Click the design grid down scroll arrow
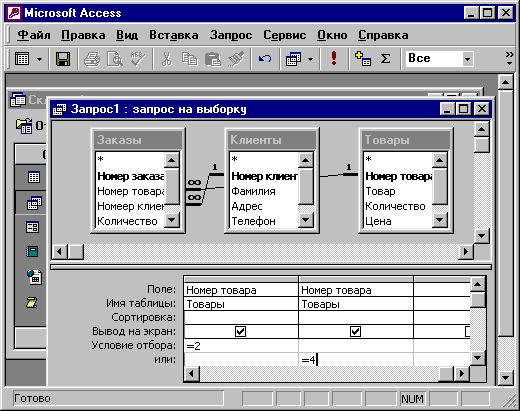The image size is (520, 411). [x=477, y=358]
